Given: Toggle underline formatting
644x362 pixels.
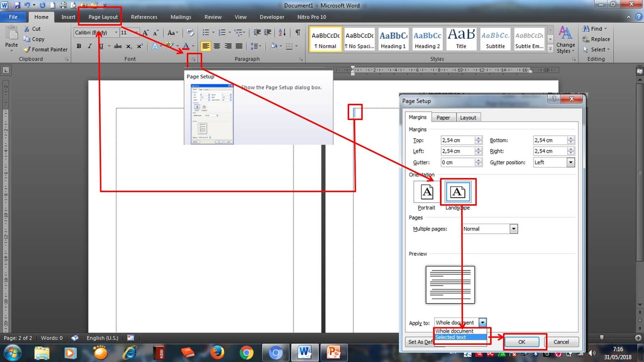Looking at the screenshot, I should tap(101, 46).
